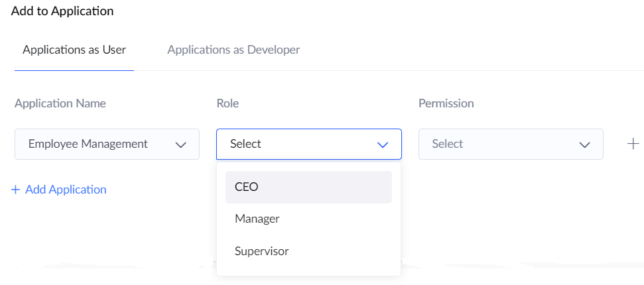Click the Permission column label

[x=446, y=103]
